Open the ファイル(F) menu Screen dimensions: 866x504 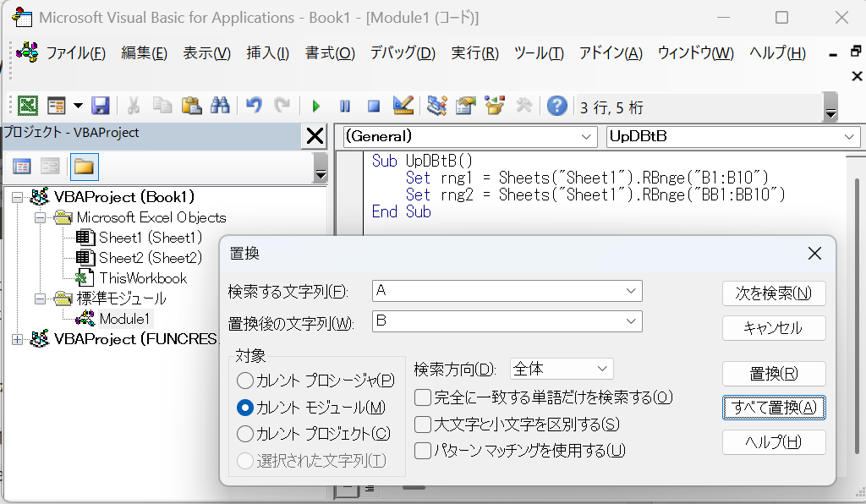[75, 53]
